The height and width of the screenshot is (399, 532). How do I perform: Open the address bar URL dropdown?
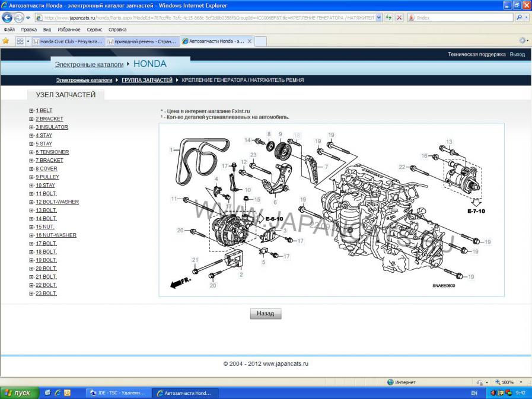click(379, 18)
